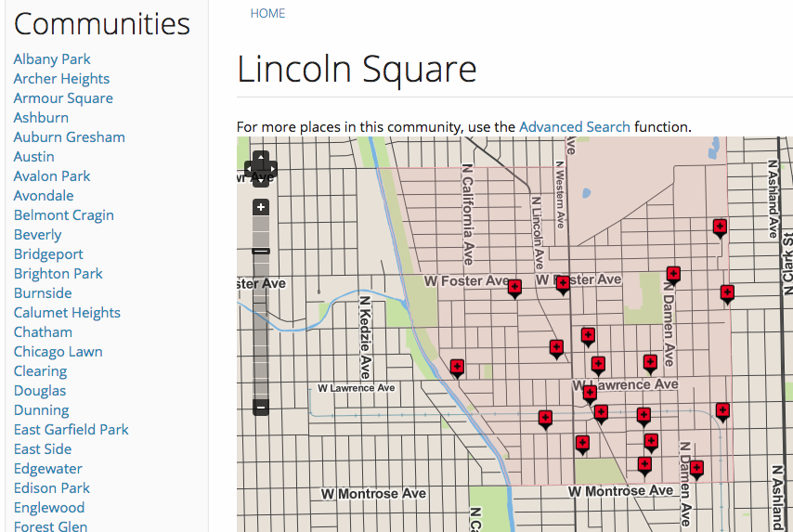Open the Dunning community link
The height and width of the screenshot is (532, 793).
42,410
